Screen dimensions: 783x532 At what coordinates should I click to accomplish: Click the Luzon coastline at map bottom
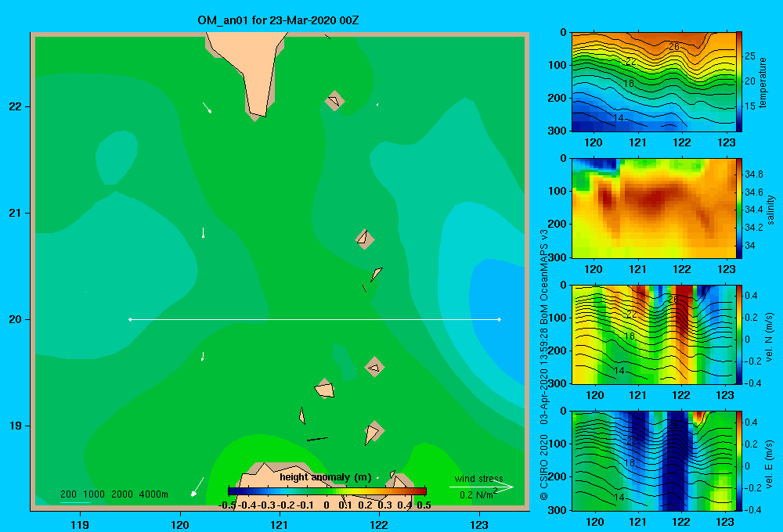[287, 482]
